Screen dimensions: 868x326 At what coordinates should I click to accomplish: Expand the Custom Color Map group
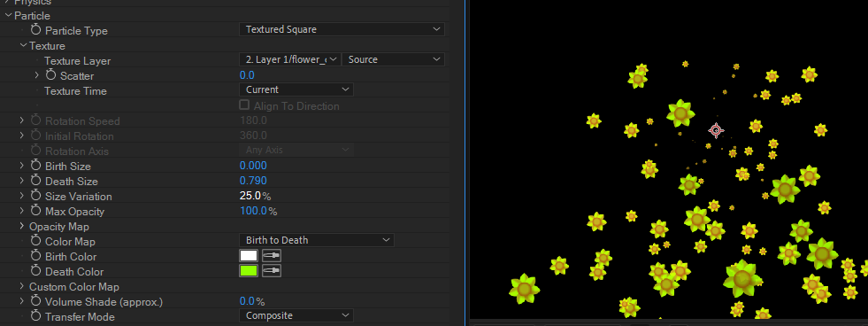22,286
